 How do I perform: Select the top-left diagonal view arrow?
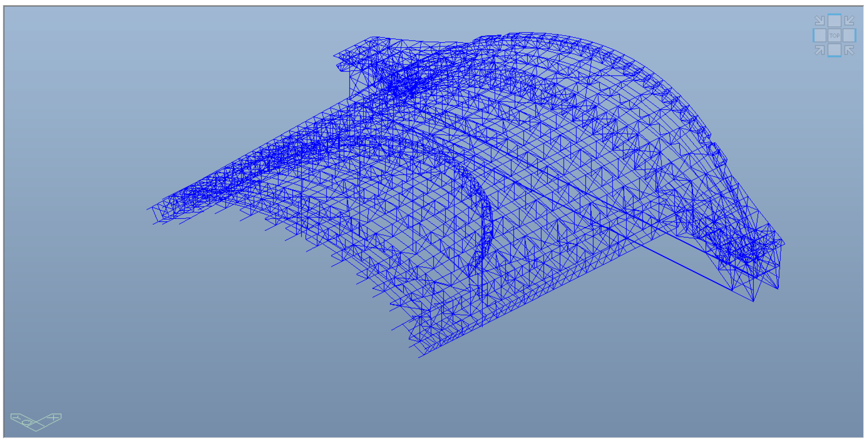pos(820,20)
